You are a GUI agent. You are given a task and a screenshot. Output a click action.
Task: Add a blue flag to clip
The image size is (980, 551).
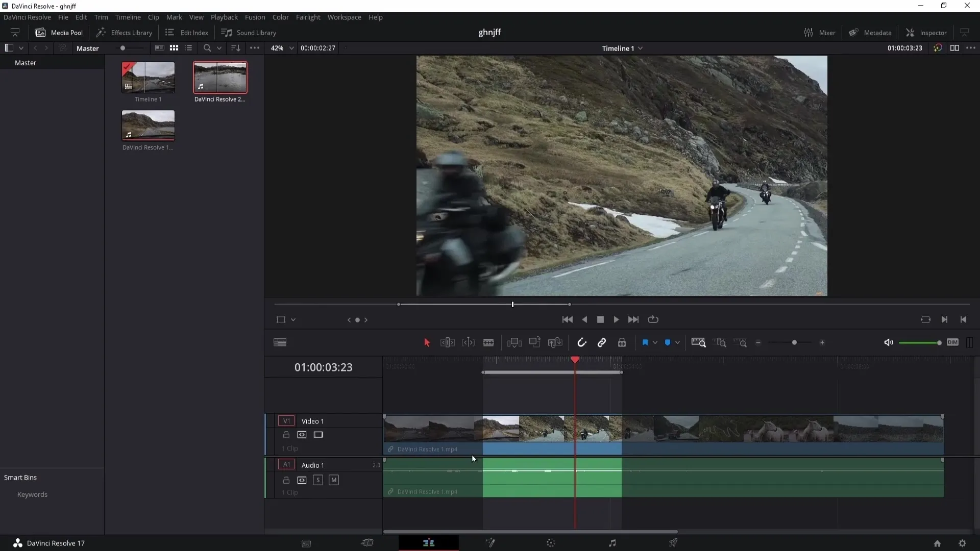[645, 342]
